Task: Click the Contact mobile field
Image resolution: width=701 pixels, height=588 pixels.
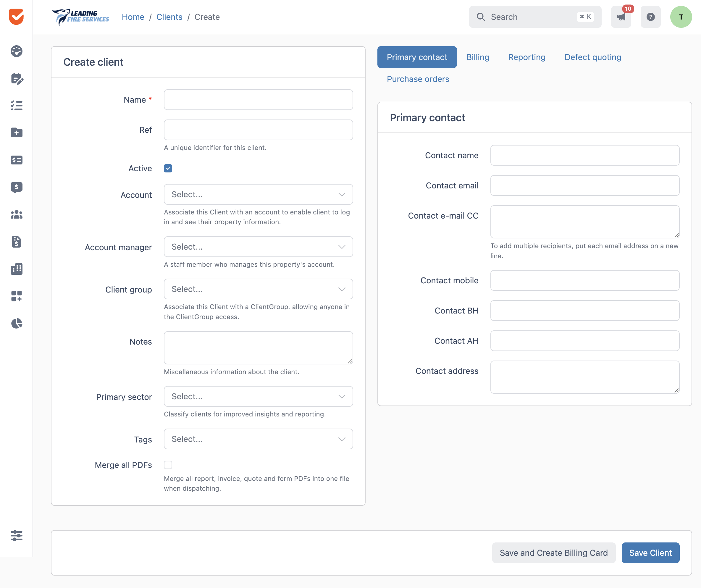Action: [585, 280]
